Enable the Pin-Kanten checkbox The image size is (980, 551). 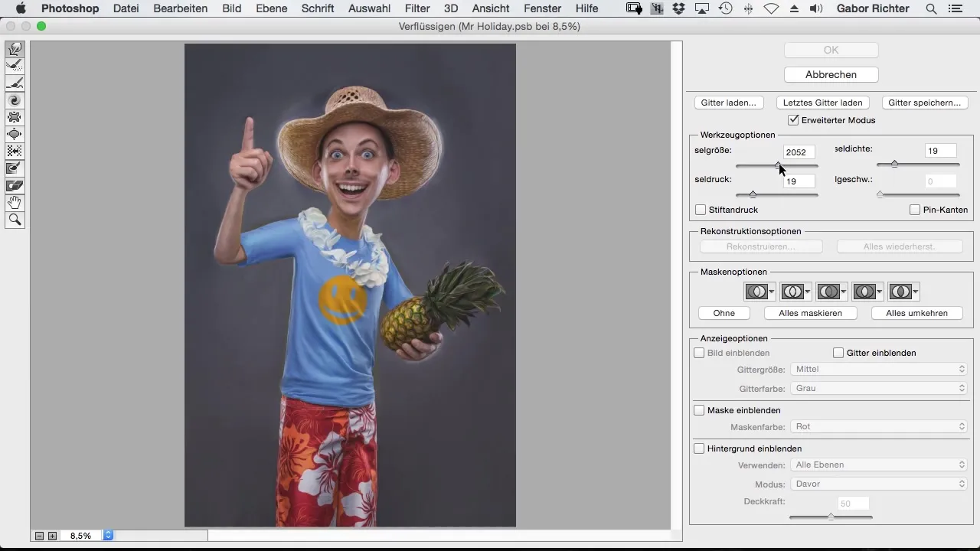(915, 210)
